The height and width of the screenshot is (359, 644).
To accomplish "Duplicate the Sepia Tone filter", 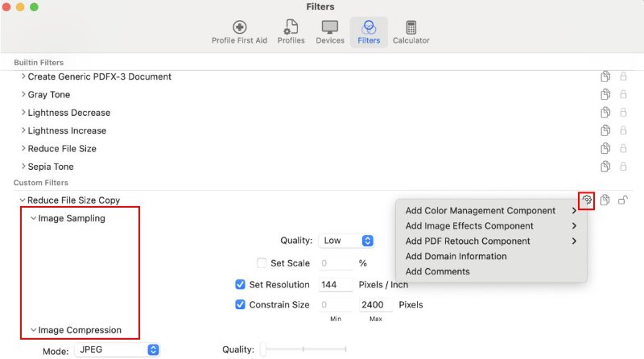I will point(605,167).
